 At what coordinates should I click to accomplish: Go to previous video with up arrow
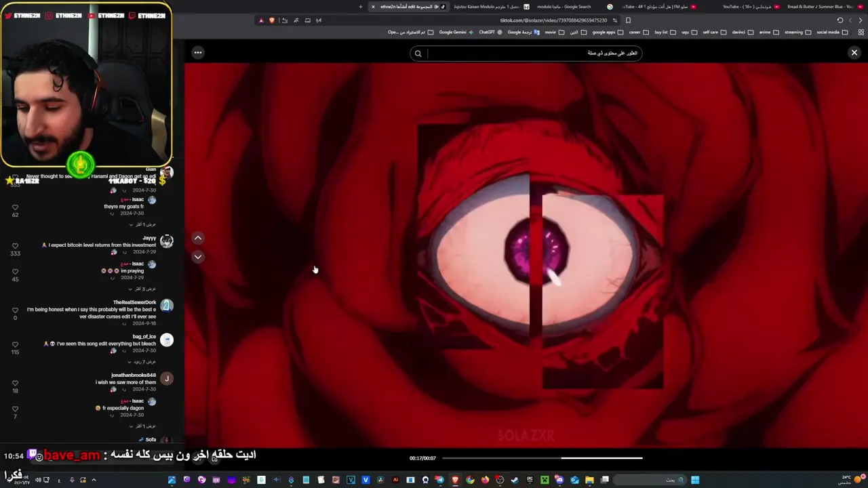coord(197,238)
